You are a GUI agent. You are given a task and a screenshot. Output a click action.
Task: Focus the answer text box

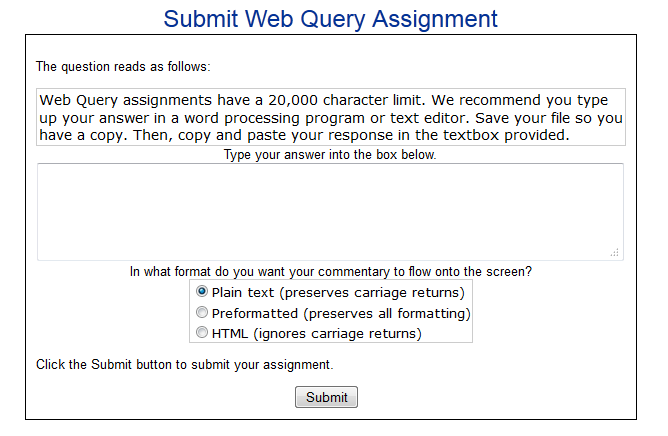[330, 211]
